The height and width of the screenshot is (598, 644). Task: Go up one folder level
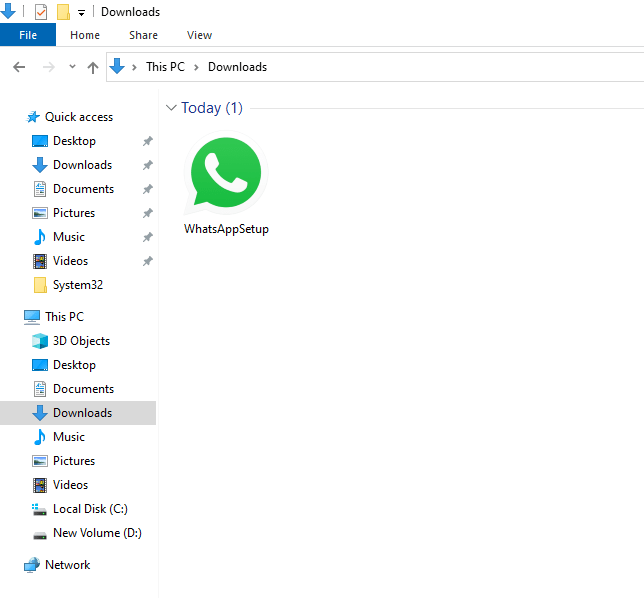pos(93,67)
